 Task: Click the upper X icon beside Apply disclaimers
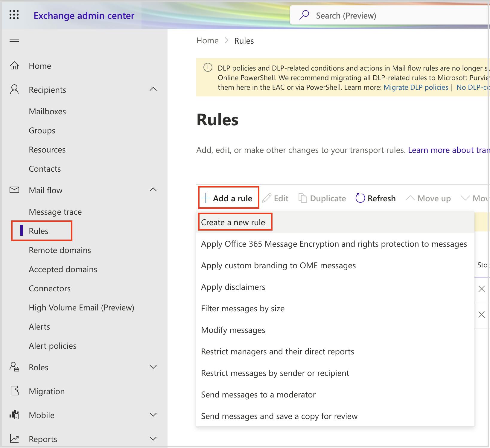tap(482, 289)
